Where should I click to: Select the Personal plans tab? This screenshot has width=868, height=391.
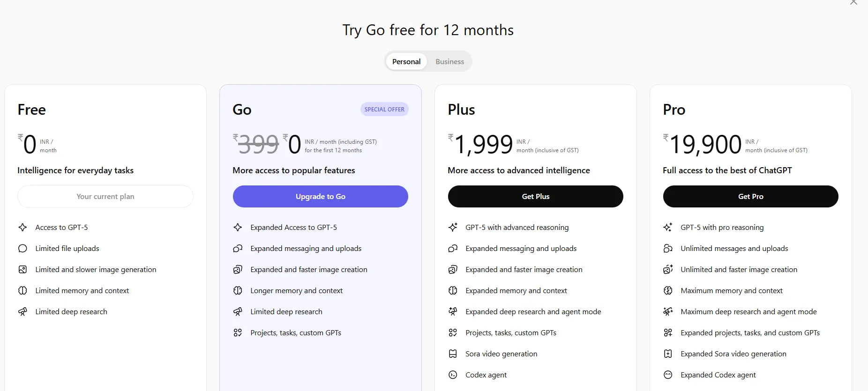point(406,61)
